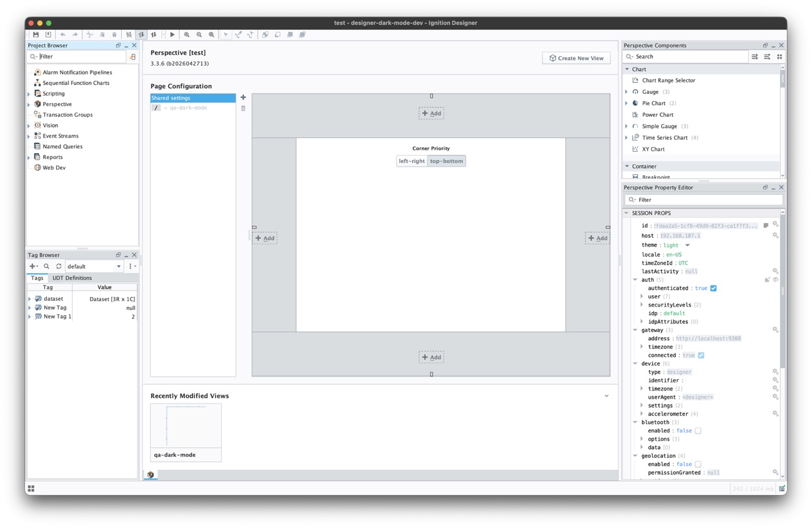Switch to the Tags tab
The width and height of the screenshot is (812, 528).
(x=37, y=278)
